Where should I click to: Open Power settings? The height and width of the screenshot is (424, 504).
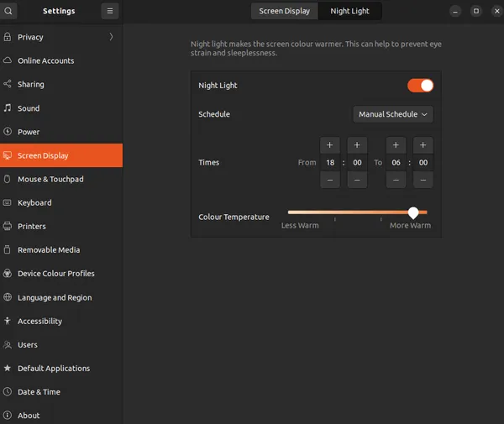click(61, 132)
